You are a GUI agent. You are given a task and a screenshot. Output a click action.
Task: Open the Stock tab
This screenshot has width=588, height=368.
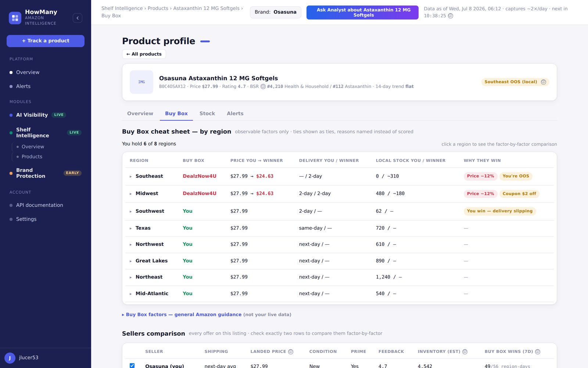(x=207, y=113)
